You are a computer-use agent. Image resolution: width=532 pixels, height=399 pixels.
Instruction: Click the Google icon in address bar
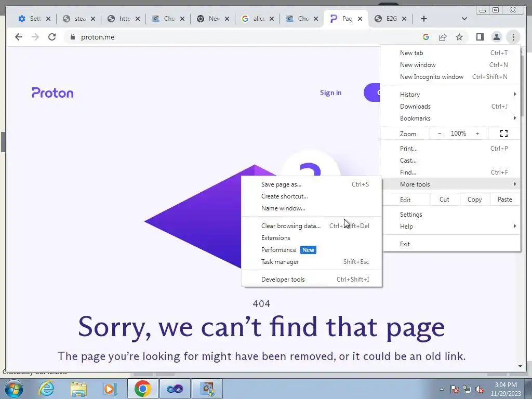coord(426,37)
